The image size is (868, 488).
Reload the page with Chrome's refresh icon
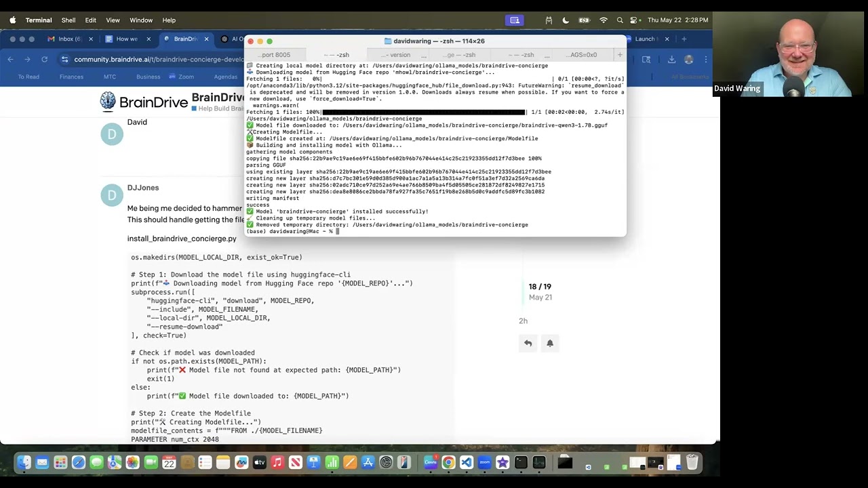click(x=44, y=60)
